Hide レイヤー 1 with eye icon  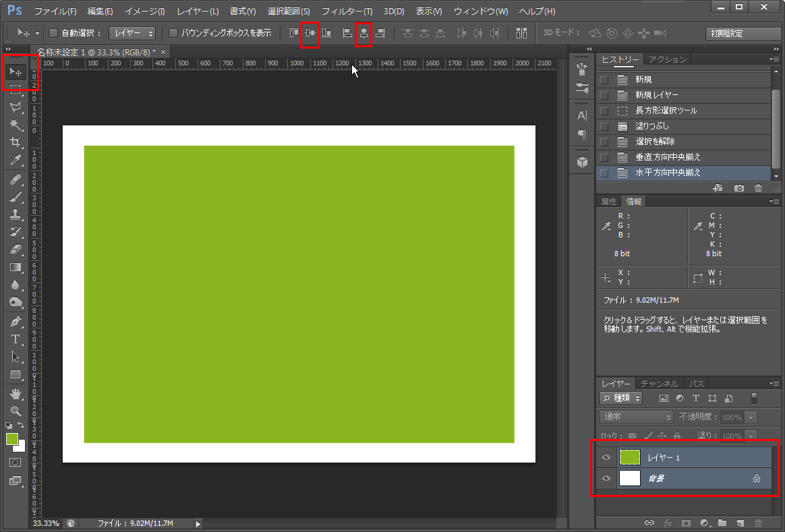click(606, 458)
